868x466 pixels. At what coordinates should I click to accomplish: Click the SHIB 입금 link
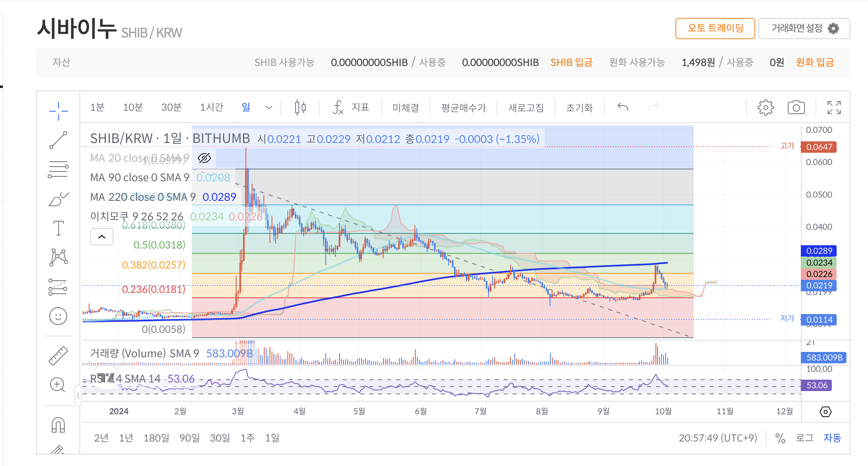[x=571, y=62]
